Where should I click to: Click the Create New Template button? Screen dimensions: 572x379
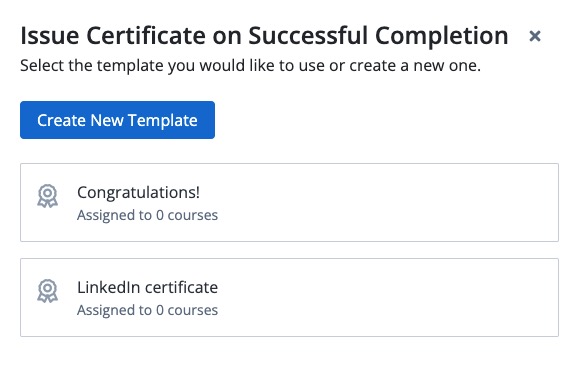[117, 120]
